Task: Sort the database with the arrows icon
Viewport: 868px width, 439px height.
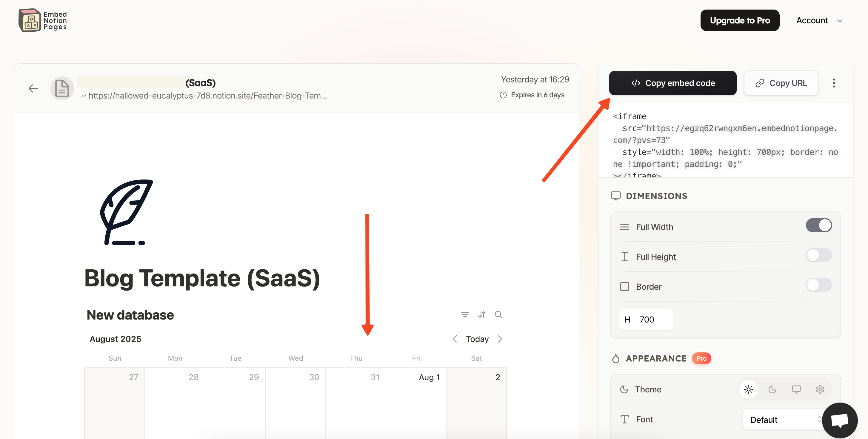Action: (x=481, y=314)
